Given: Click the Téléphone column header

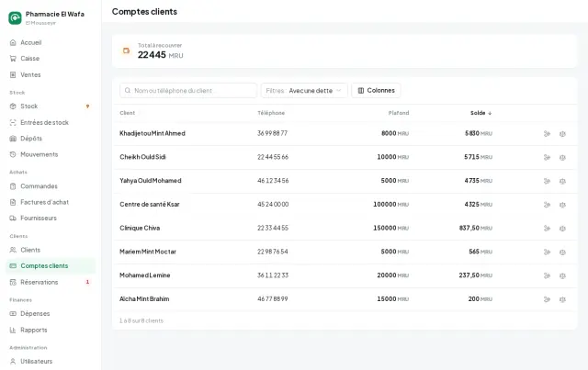Looking at the screenshot, I should [271, 113].
